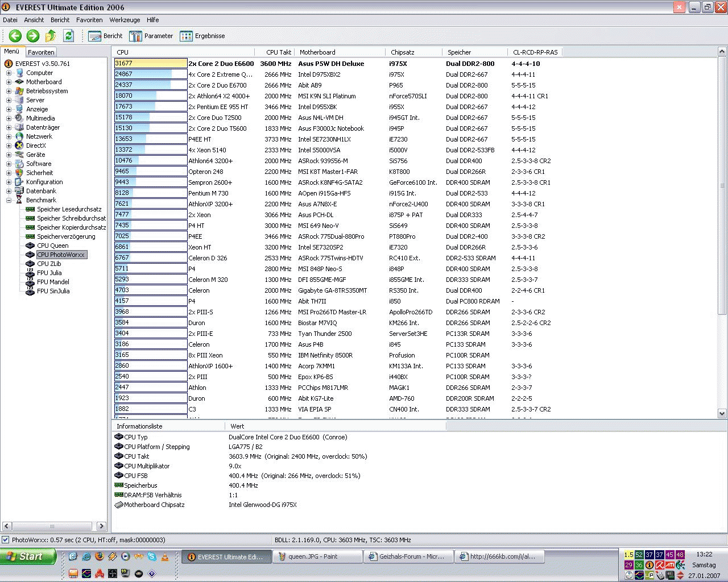Open the Parameter toolbar button
728x582 pixels.
click(151, 36)
